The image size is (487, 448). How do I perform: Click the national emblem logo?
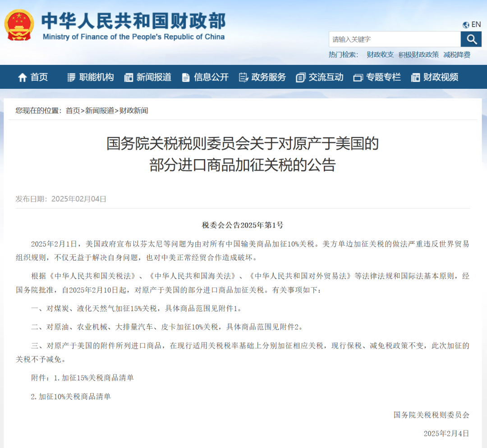point(19,23)
